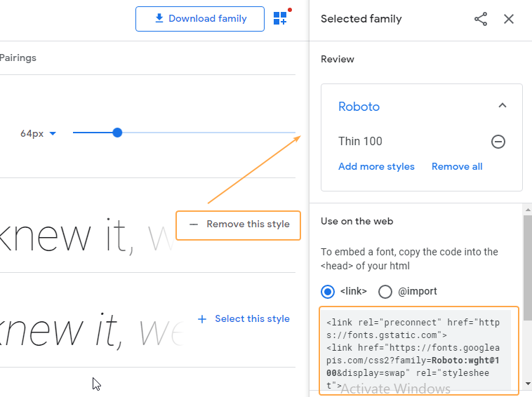This screenshot has height=397, width=532.
Task: Click Select this style for italic preview
Action: (x=244, y=318)
